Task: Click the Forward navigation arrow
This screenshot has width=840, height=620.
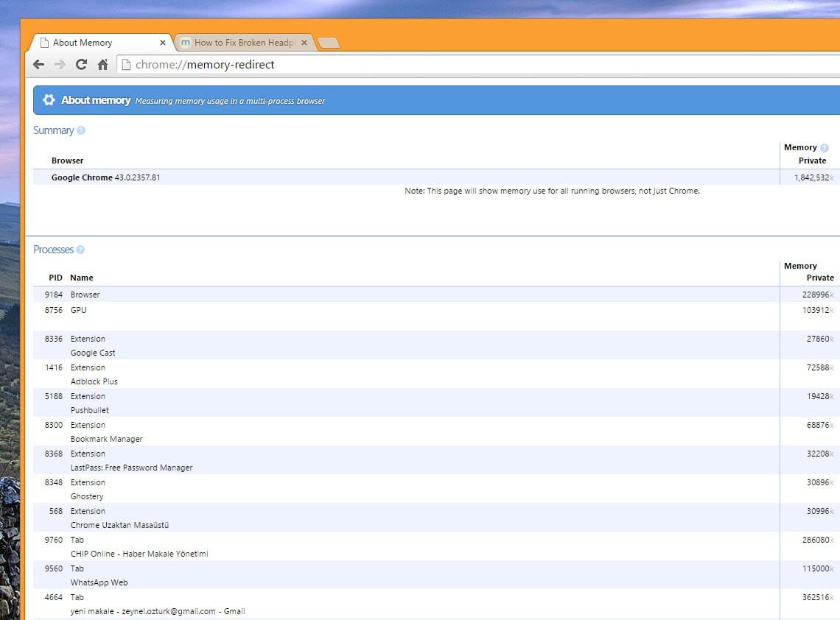Action: click(60, 65)
